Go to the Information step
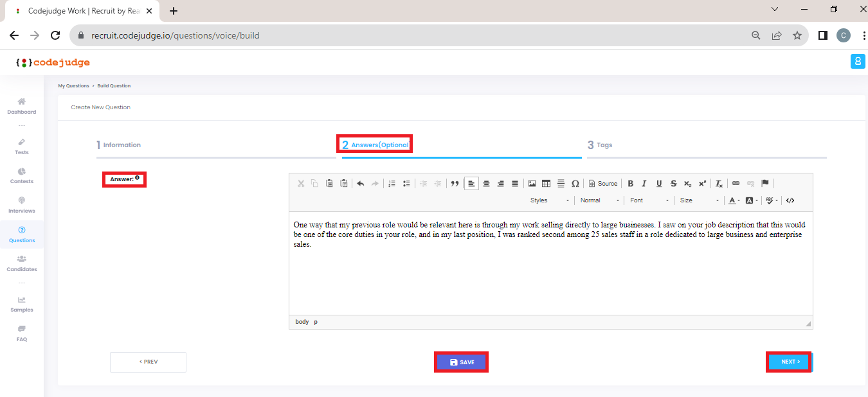Image resolution: width=868 pixels, height=397 pixels. point(119,145)
